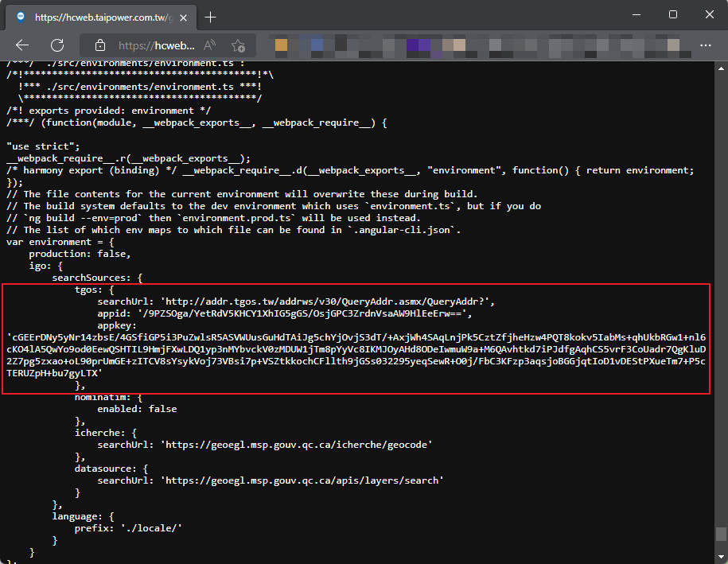Select the hcweb.taipower.com.tw browser tab

(101, 18)
